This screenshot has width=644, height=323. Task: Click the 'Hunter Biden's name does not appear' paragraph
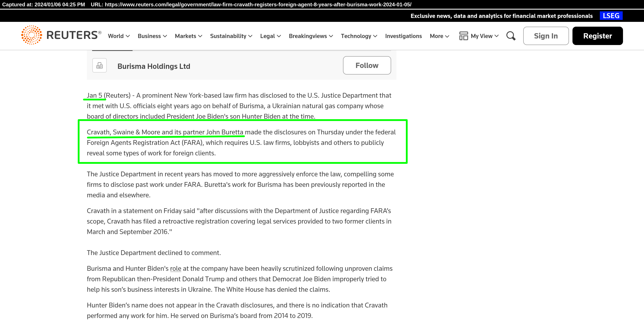[237, 311]
